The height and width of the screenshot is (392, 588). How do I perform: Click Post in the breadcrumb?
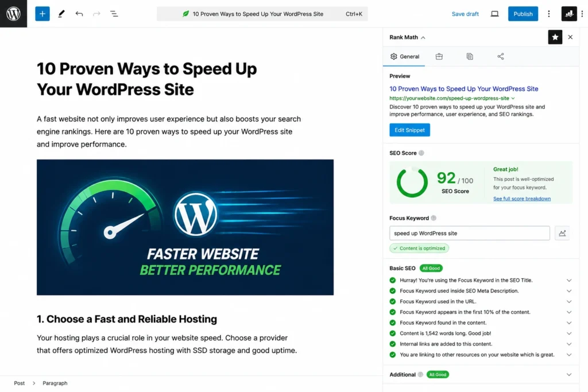pos(19,383)
